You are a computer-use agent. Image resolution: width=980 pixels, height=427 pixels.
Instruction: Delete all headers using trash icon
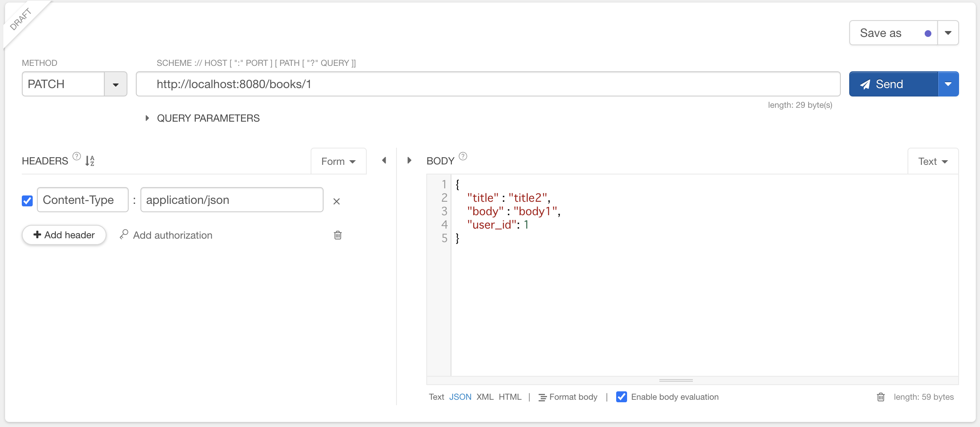tap(338, 235)
